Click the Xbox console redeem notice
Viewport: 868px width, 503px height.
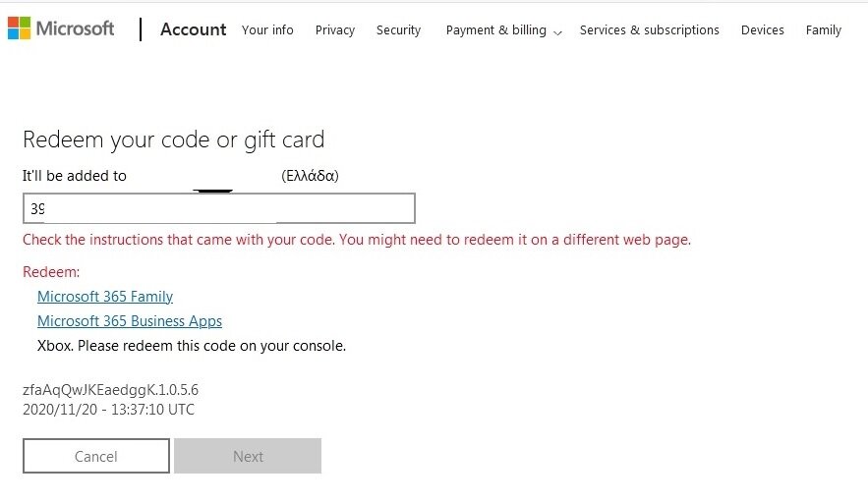tap(192, 346)
